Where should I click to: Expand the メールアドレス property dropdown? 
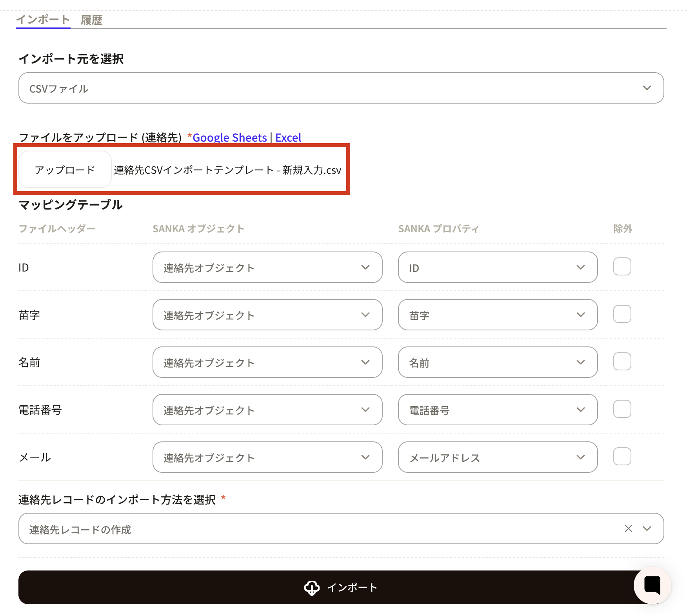pyautogui.click(x=497, y=457)
